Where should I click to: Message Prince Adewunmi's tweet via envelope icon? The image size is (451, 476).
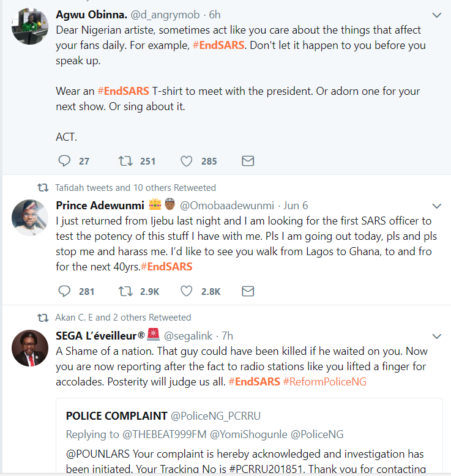tap(248, 291)
